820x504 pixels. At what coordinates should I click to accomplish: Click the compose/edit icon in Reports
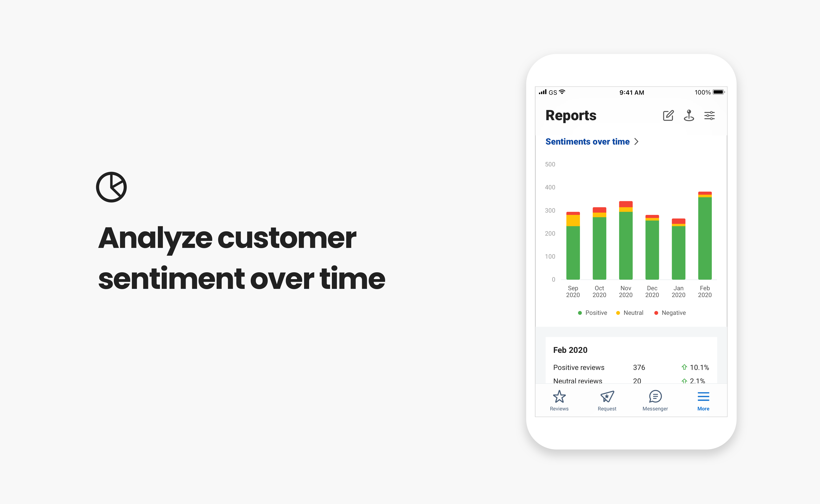point(668,115)
